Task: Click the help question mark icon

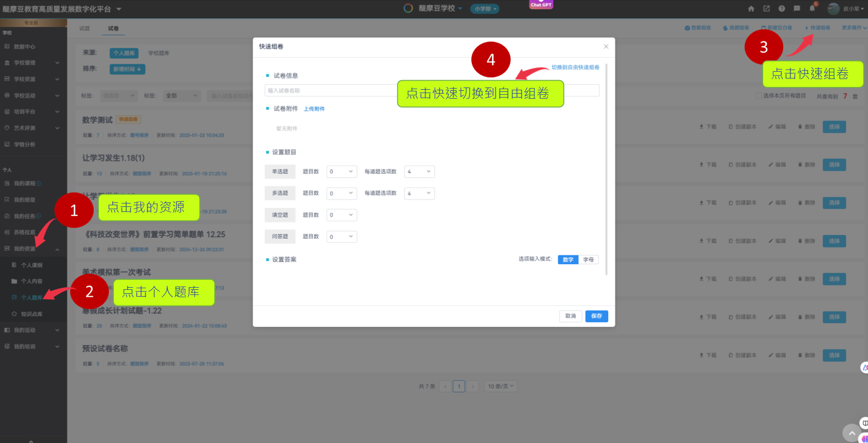Action: (782, 8)
